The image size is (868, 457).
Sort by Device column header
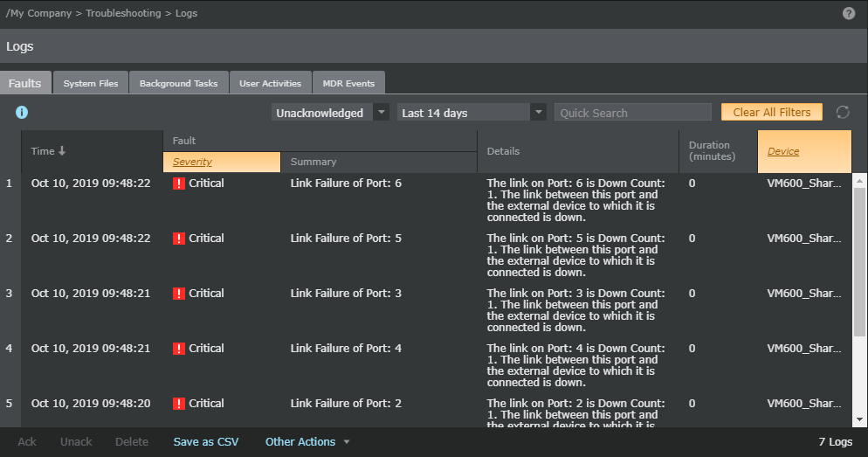click(x=782, y=151)
